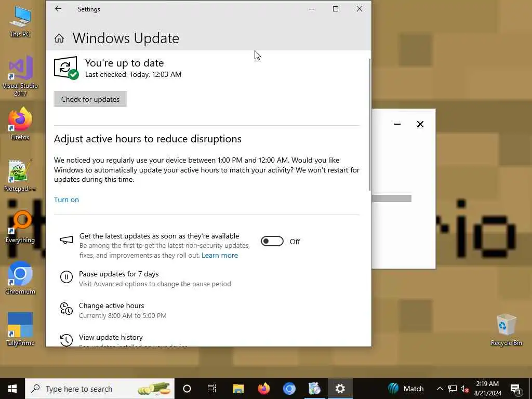Minimize the Settings window
Screen dimensions: 532x399
pyautogui.click(x=312, y=9)
